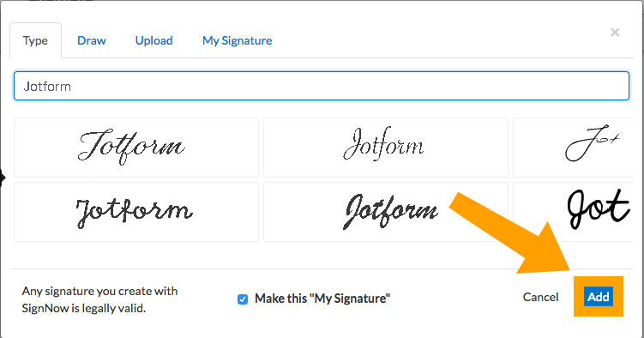Select the thin script signature in top middle

click(386, 148)
